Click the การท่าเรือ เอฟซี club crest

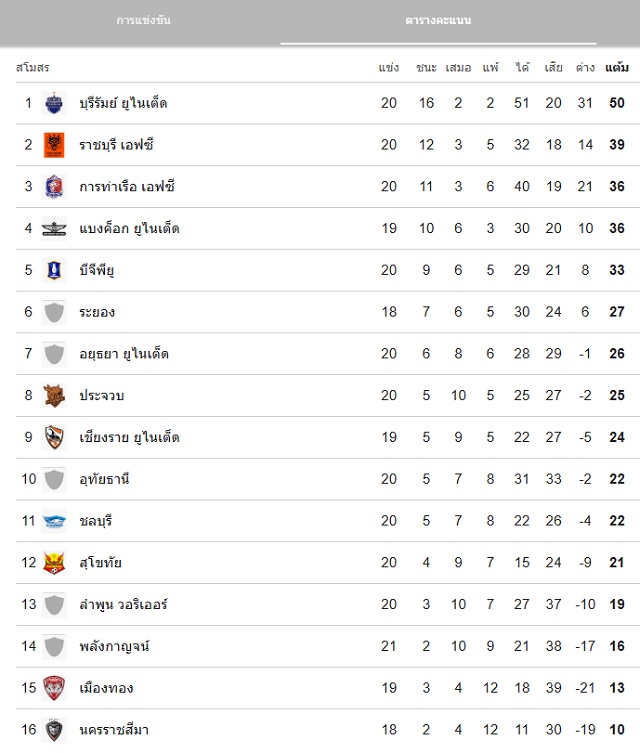click(54, 187)
